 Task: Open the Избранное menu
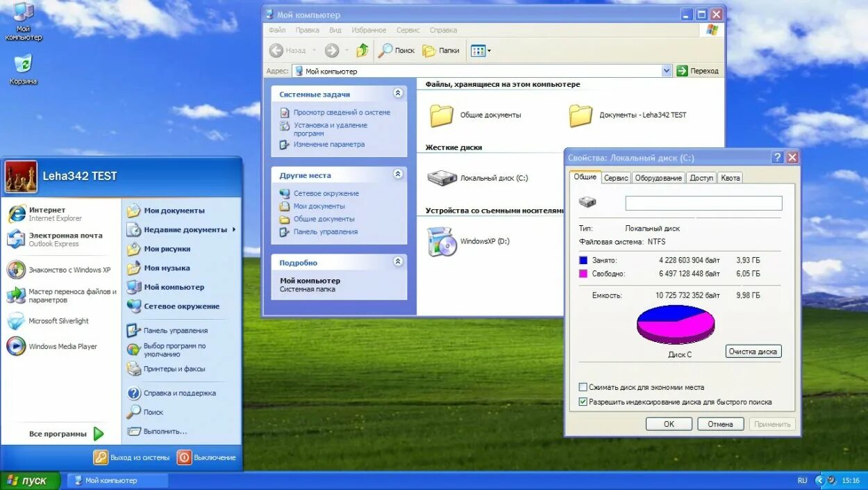click(x=369, y=31)
